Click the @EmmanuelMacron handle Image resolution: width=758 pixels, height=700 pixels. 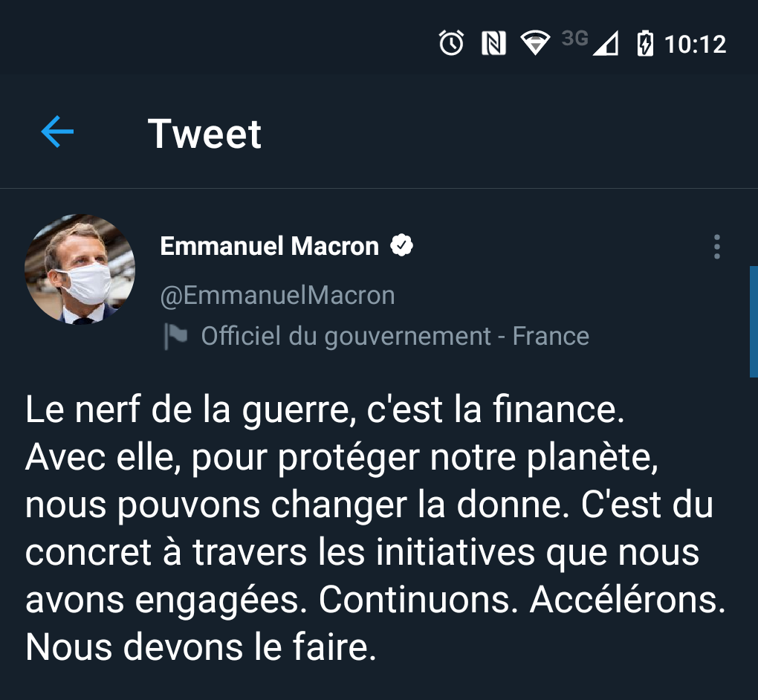pyautogui.click(x=277, y=295)
